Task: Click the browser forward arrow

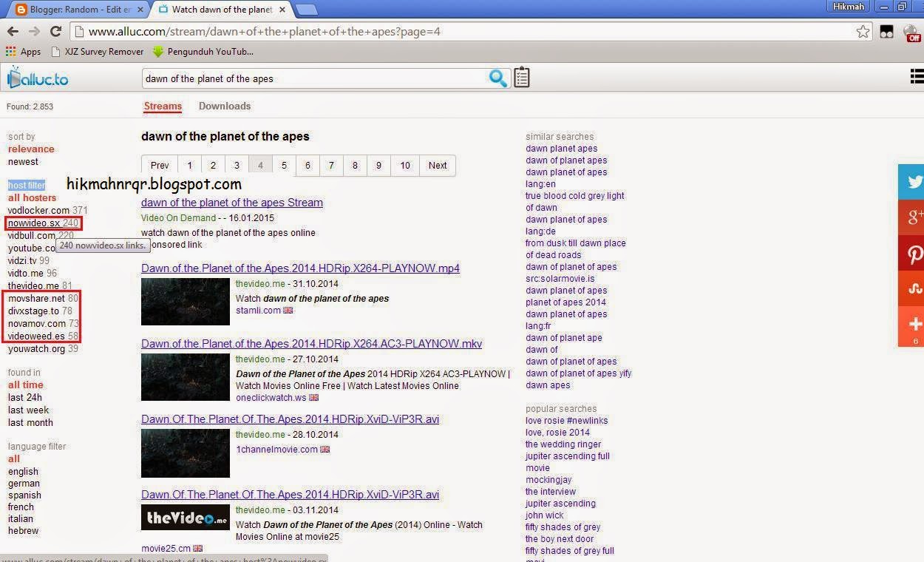Action: (34, 31)
